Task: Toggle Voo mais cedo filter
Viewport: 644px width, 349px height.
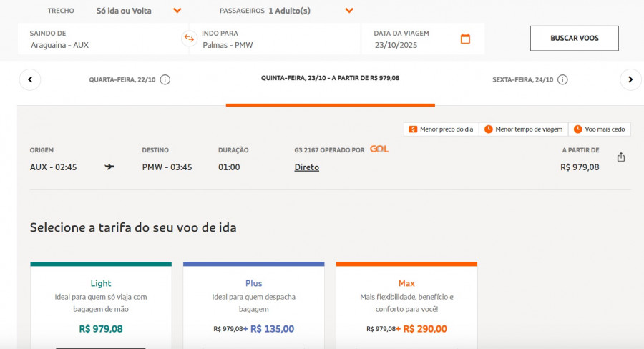Action: coord(600,129)
